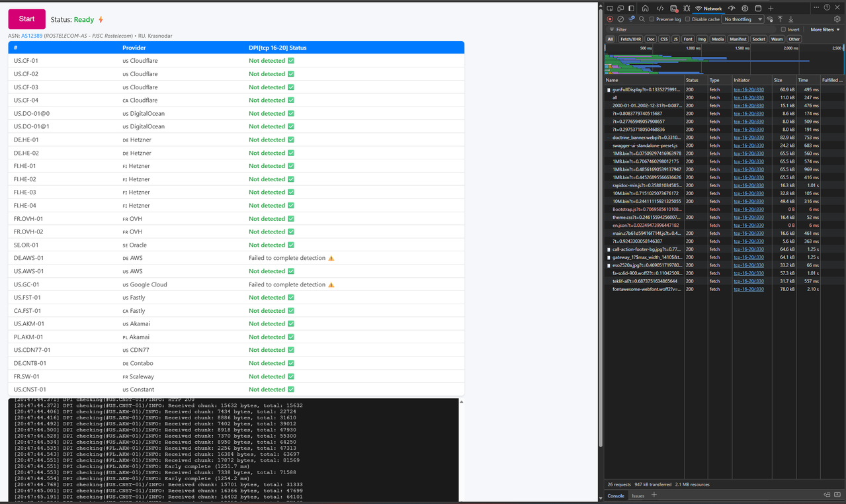Click the DPI[tcp 16-20] Status header
This screenshot has height=504, width=846.
(277, 48)
